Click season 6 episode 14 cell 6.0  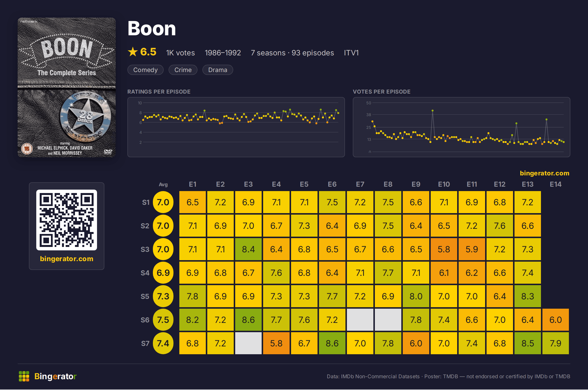click(555, 320)
